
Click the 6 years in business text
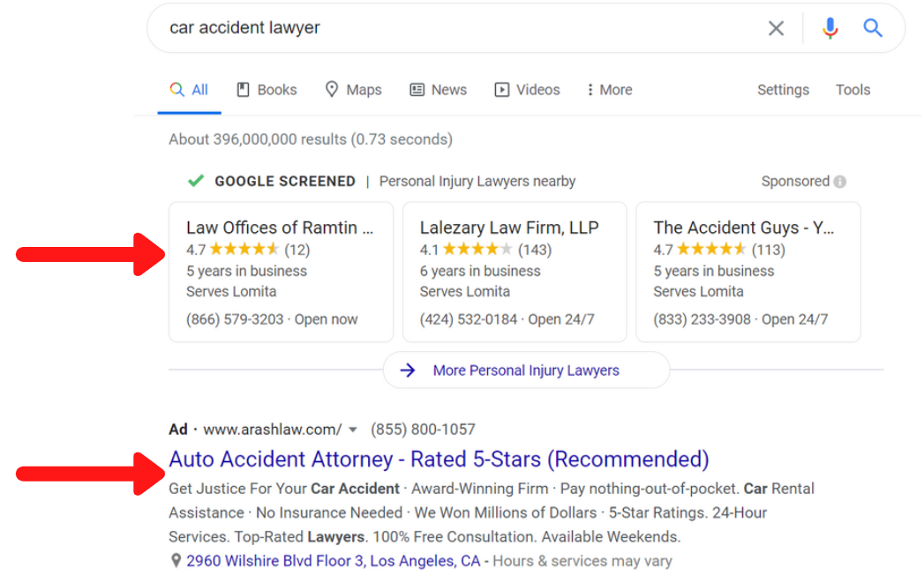click(480, 271)
